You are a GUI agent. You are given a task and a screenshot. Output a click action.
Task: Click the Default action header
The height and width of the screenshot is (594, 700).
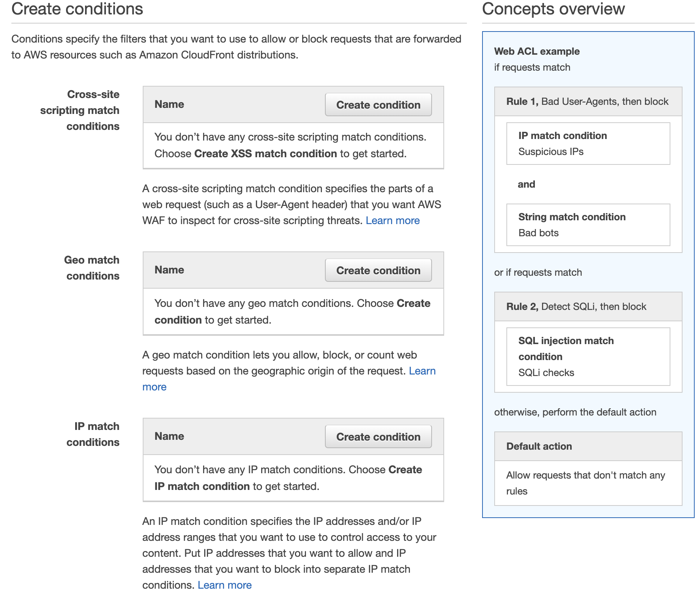(x=588, y=446)
